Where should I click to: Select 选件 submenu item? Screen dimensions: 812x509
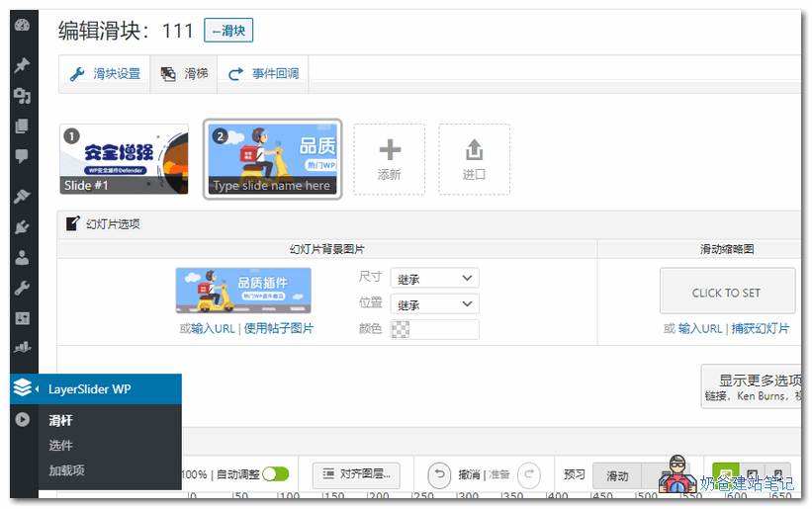60,446
